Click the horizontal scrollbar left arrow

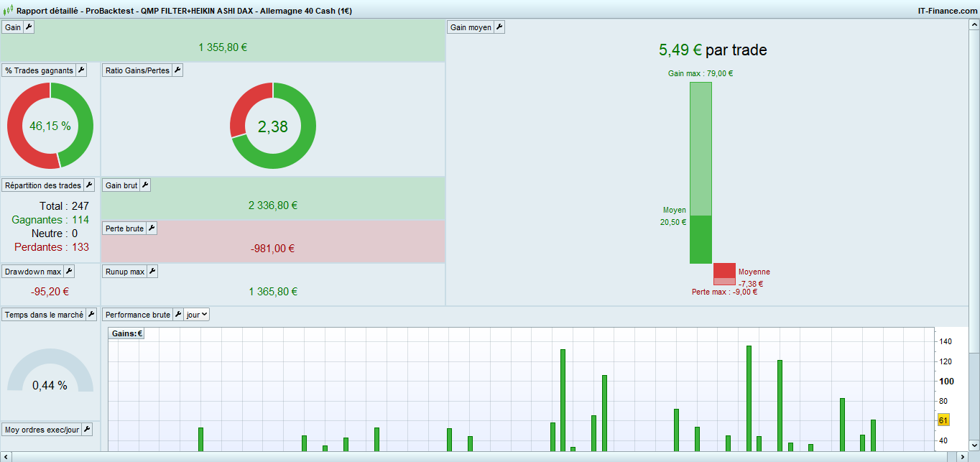tap(5, 457)
